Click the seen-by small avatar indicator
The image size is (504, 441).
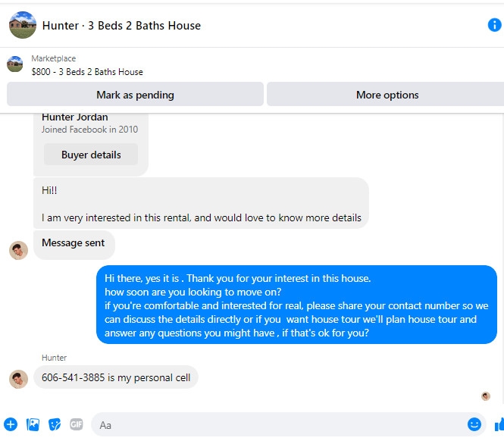(x=486, y=396)
